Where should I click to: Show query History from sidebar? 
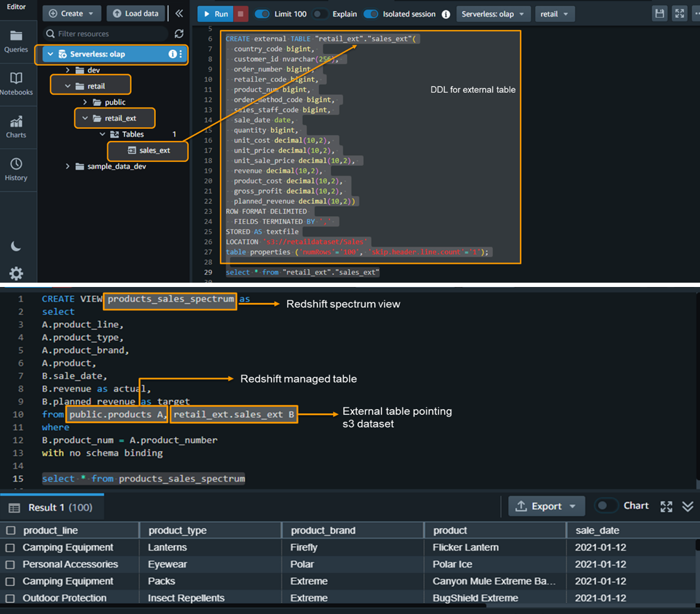[16, 169]
